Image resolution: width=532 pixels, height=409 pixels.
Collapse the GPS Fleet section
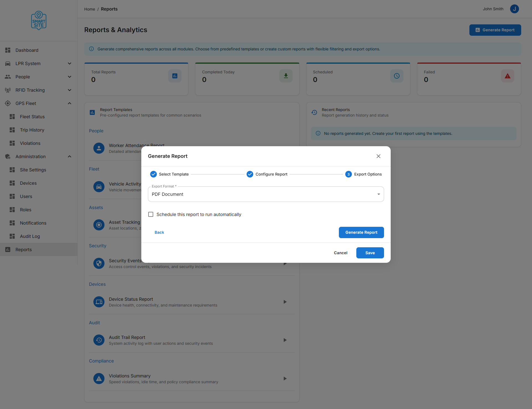coord(70,103)
